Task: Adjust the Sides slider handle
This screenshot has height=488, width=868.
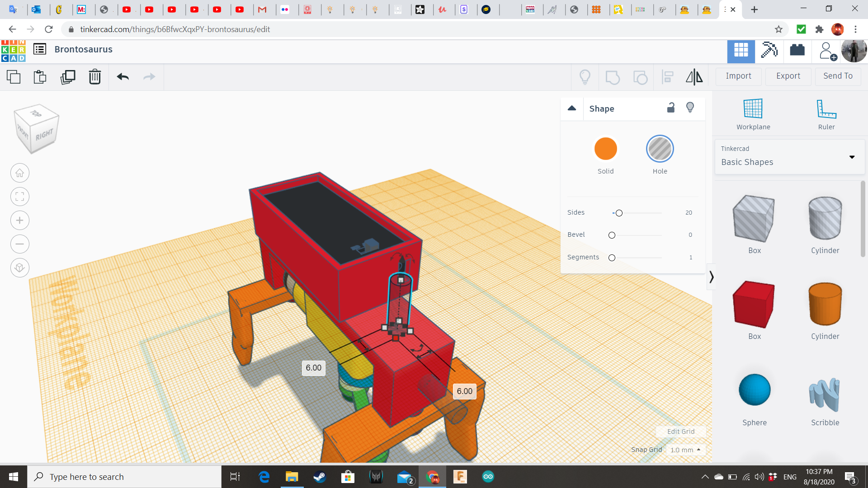Action: tap(619, 213)
